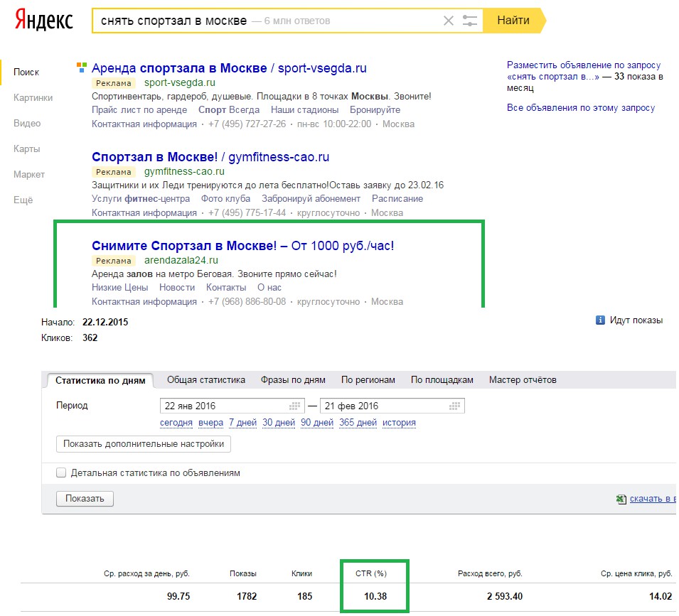
Task: Open Маркет in the left sidebar
Action: pyautogui.click(x=29, y=174)
